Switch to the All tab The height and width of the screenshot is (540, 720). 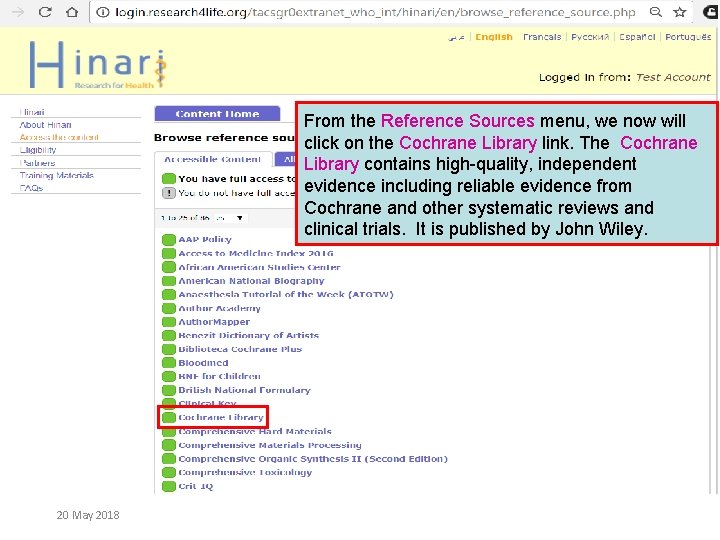point(286,159)
